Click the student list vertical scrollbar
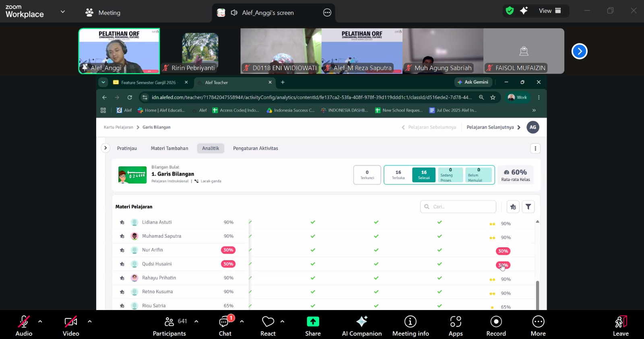The width and height of the screenshot is (644, 339). pyautogui.click(x=537, y=295)
